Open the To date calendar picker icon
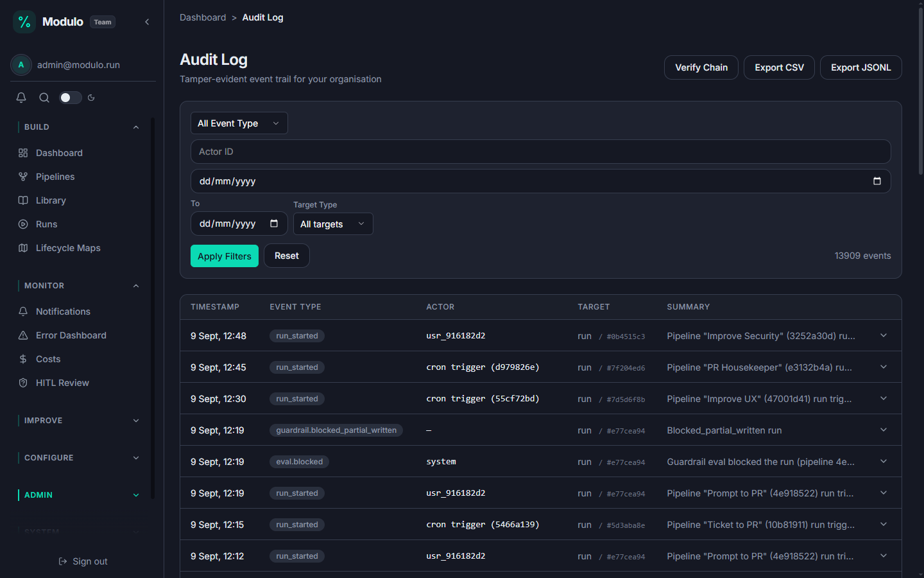924x578 pixels. (x=274, y=223)
